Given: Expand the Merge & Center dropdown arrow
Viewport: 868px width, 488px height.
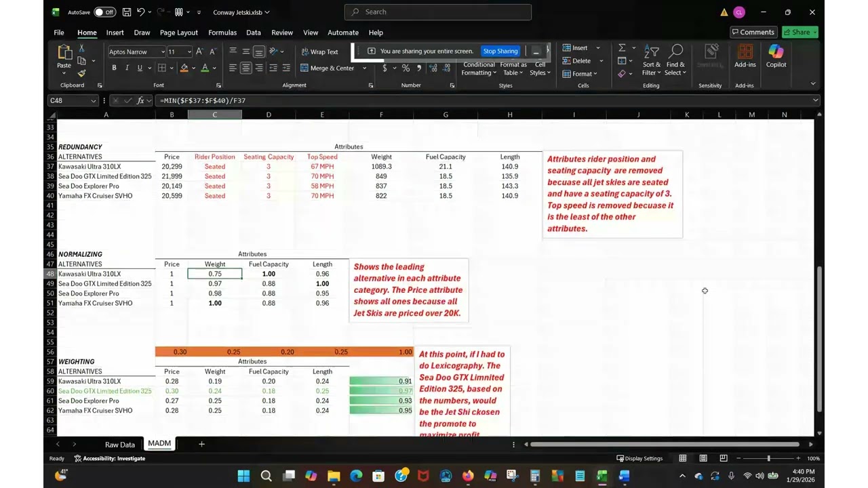Looking at the screenshot, I should tap(364, 68).
